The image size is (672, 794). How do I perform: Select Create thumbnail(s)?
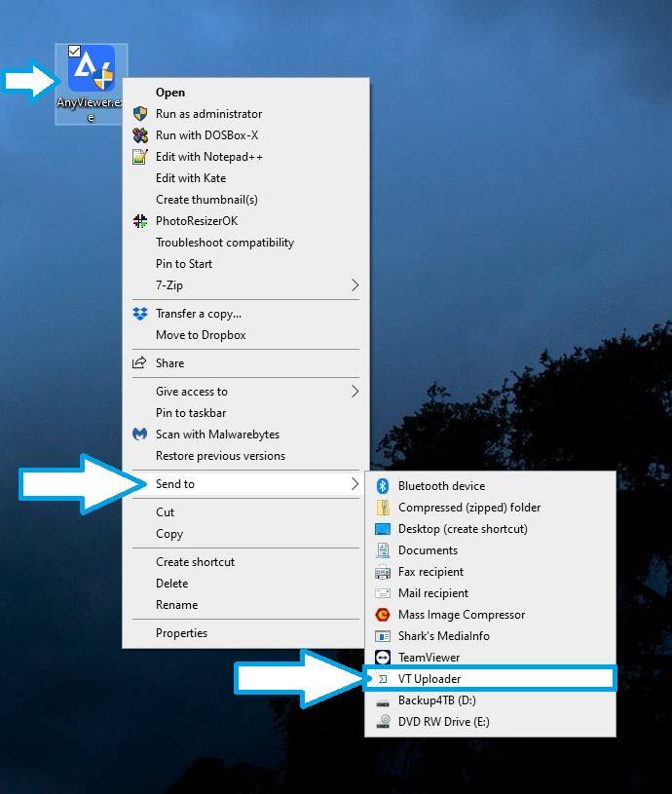pyautogui.click(x=246, y=200)
